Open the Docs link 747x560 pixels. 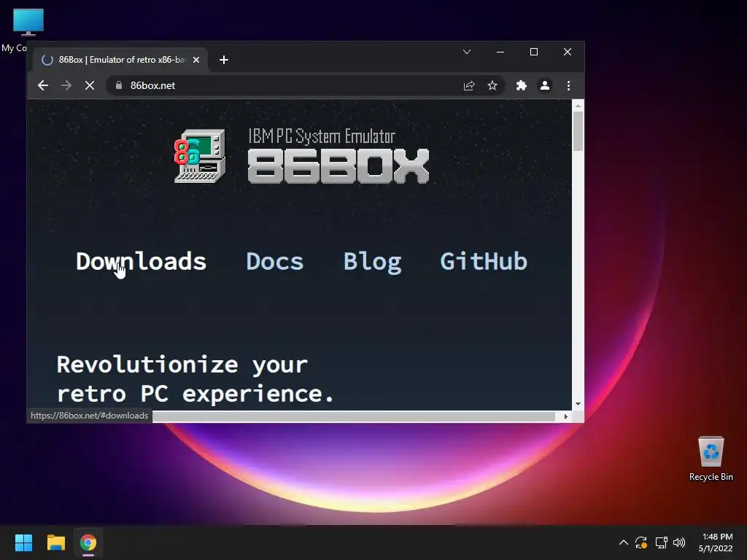[274, 262]
